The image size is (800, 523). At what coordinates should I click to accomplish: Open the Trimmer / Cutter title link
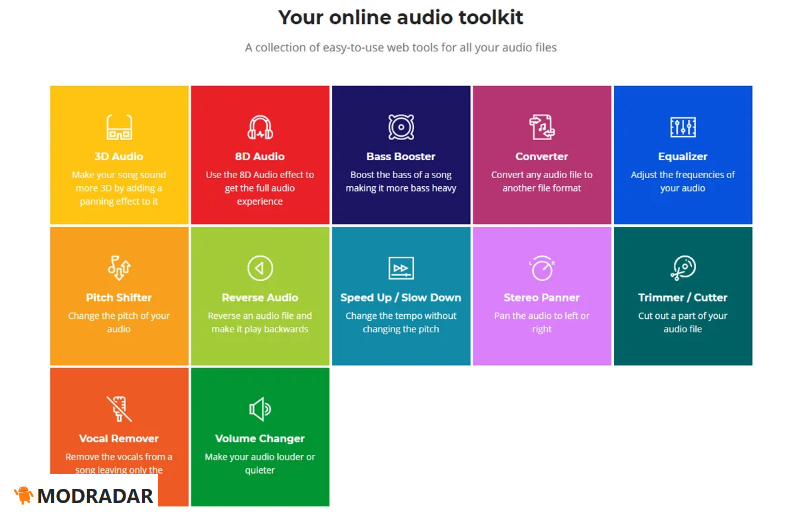[x=683, y=298]
